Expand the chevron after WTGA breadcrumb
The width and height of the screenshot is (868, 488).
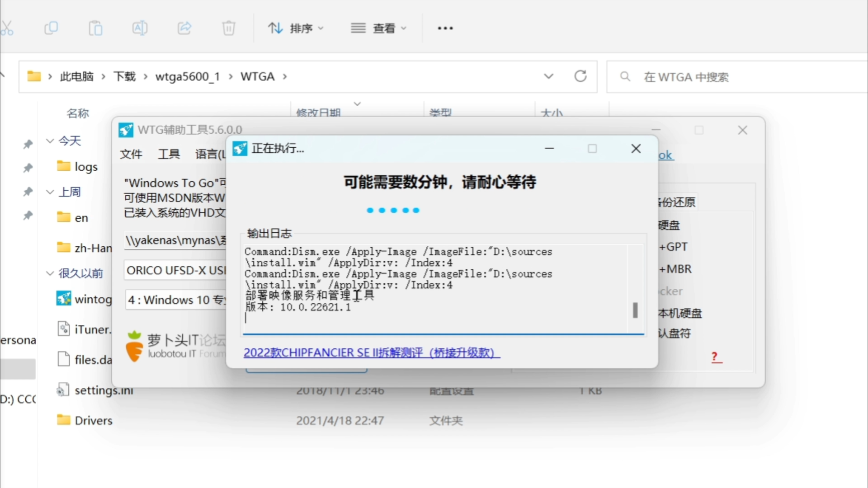tap(285, 76)
